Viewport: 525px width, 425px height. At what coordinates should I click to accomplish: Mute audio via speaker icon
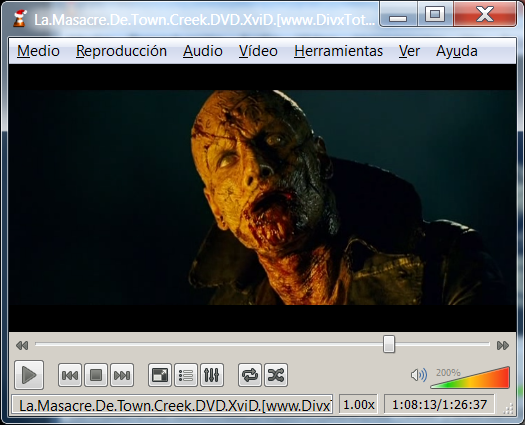point(419,375)
